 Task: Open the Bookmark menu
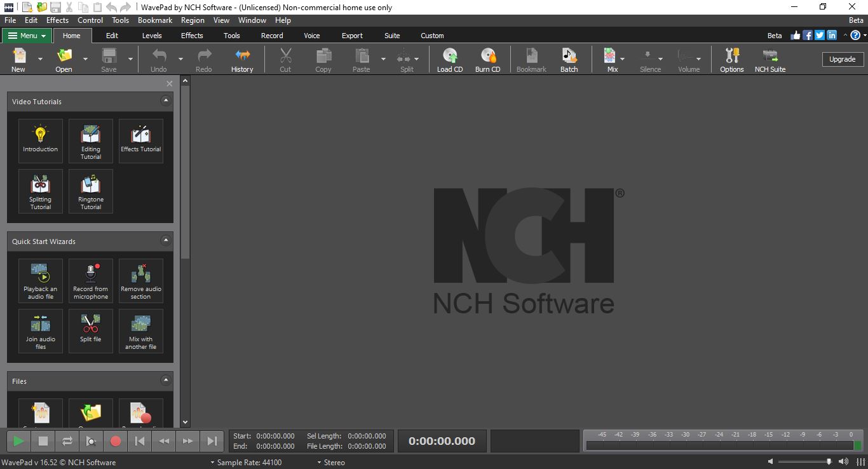point(155,20)
